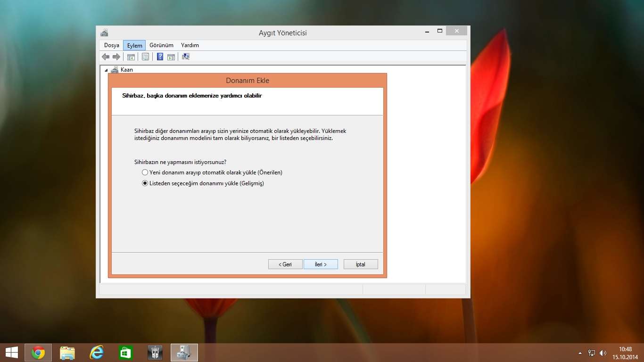
Task: Click the Device Manager taskbar icon
Action: pos(184,353)
